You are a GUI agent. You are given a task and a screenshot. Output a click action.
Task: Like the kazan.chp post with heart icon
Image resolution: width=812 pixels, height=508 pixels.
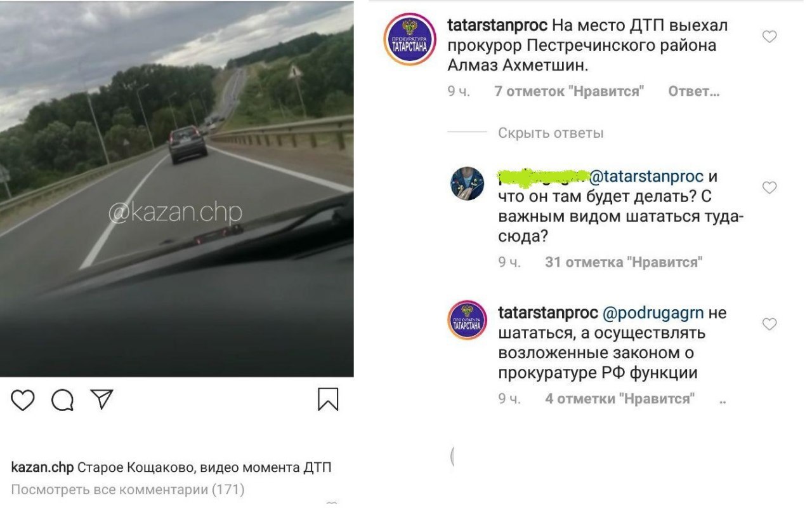pos(23,399)
